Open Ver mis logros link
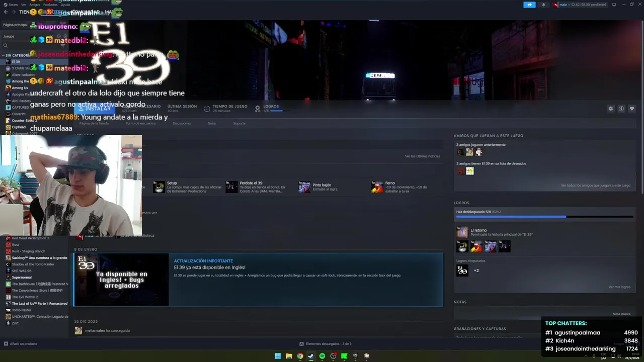This screenshot has width=644, height=362. [619, 287]
